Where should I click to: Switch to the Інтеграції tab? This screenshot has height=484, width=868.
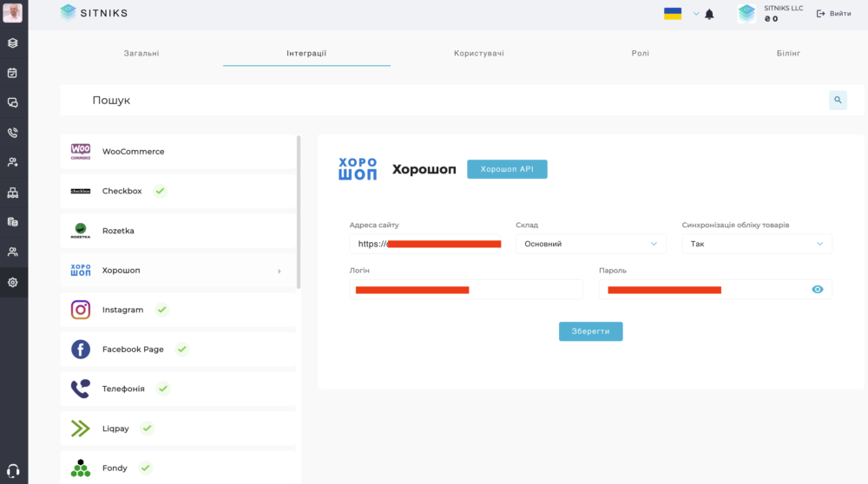(306, 53)
